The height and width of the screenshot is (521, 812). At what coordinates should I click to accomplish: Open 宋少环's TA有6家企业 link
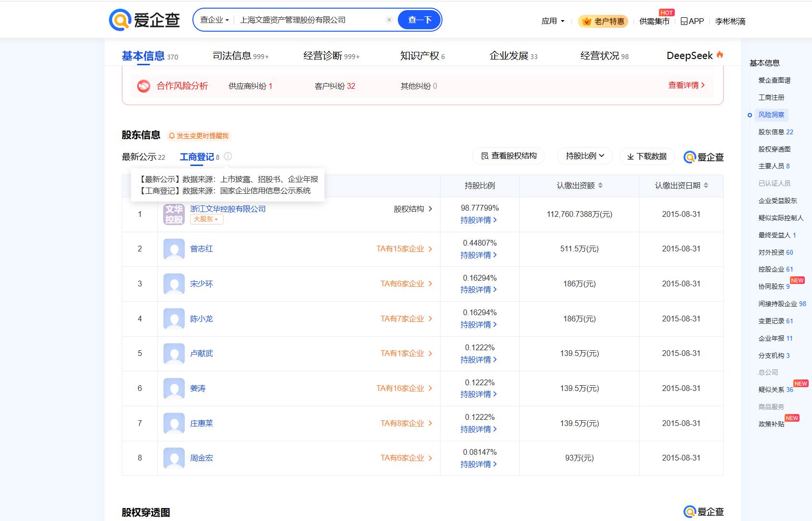[x=406, y=284]
